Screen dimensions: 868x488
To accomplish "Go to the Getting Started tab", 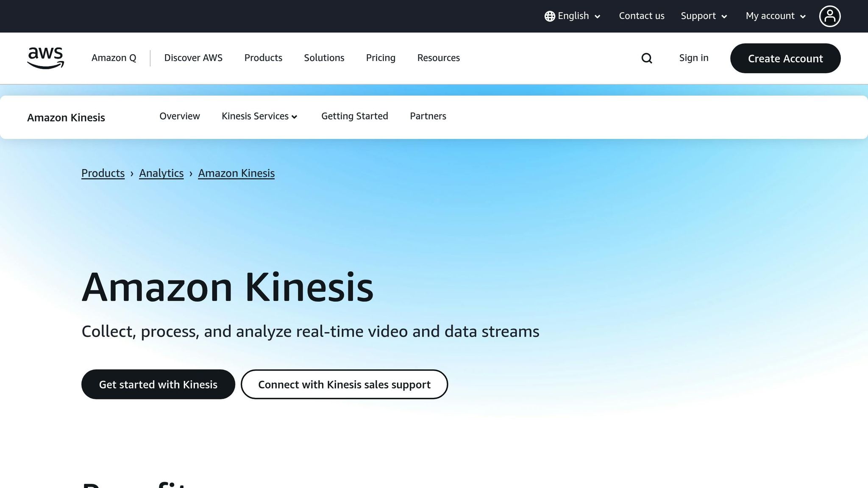I will tap(355, 116).
